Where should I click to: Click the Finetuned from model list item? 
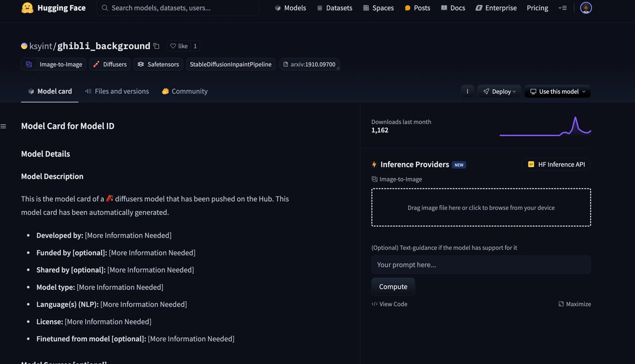135,339
